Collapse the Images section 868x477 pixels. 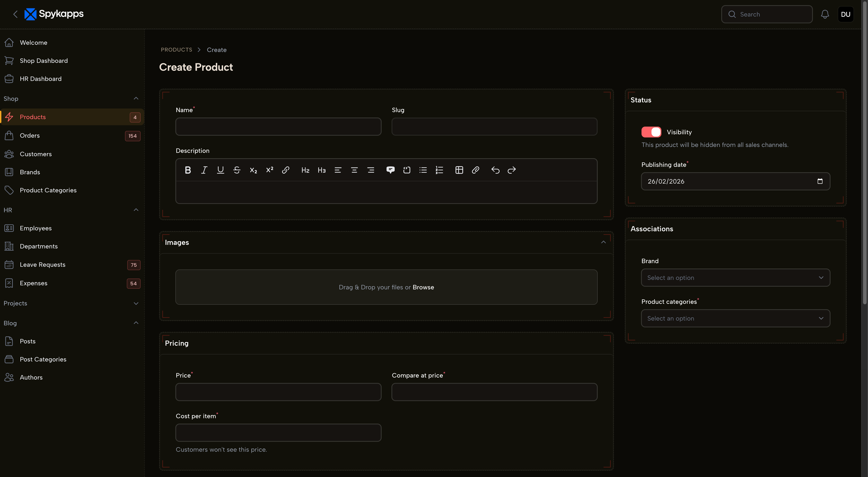coord(603,242)
